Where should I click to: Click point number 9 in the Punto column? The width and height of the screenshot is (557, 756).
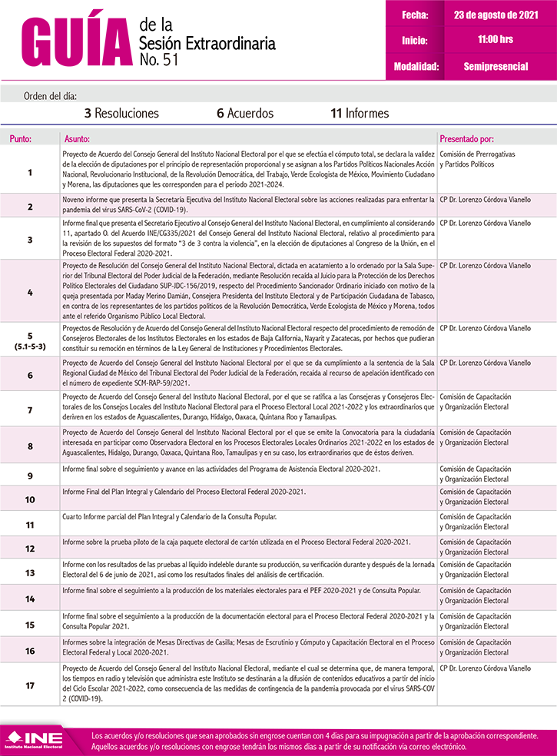click(x=30, y=476)
